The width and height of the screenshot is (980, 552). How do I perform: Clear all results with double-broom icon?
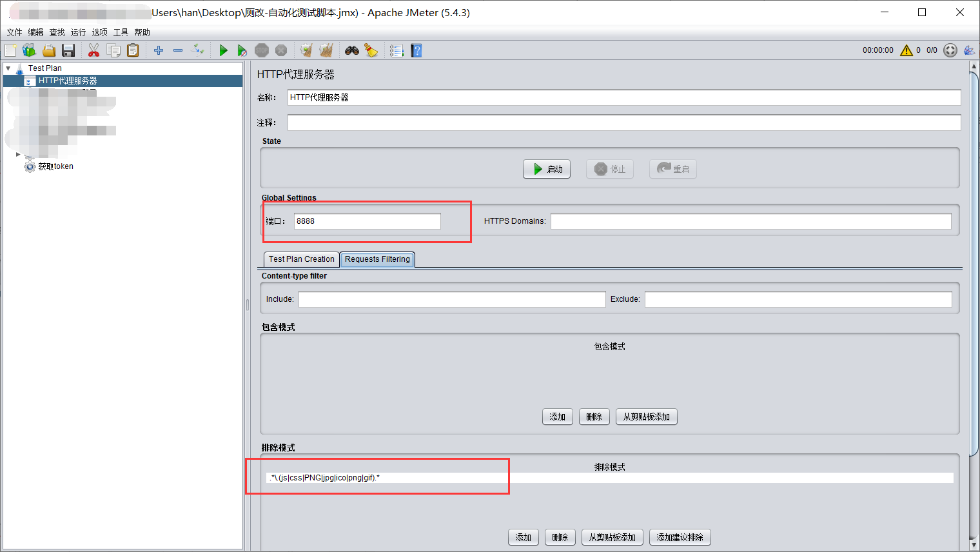326,50
